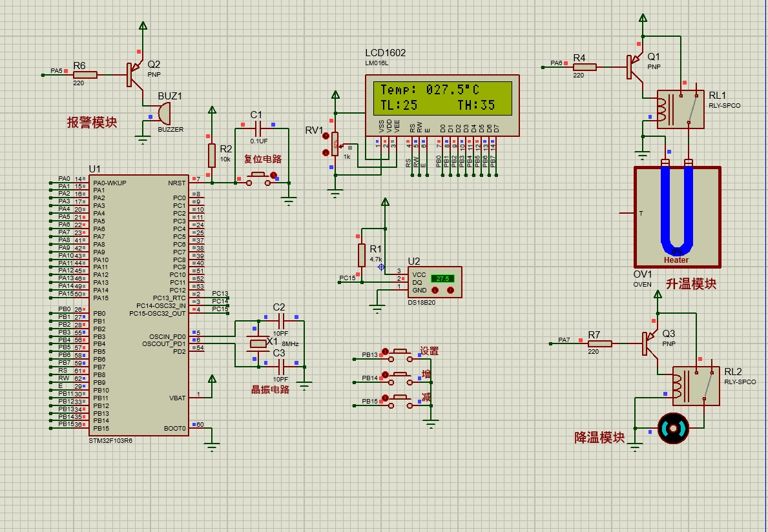Select the Q3 PNP transistor
The width and height of the screenshot is (768, 532).
point(650,343)
